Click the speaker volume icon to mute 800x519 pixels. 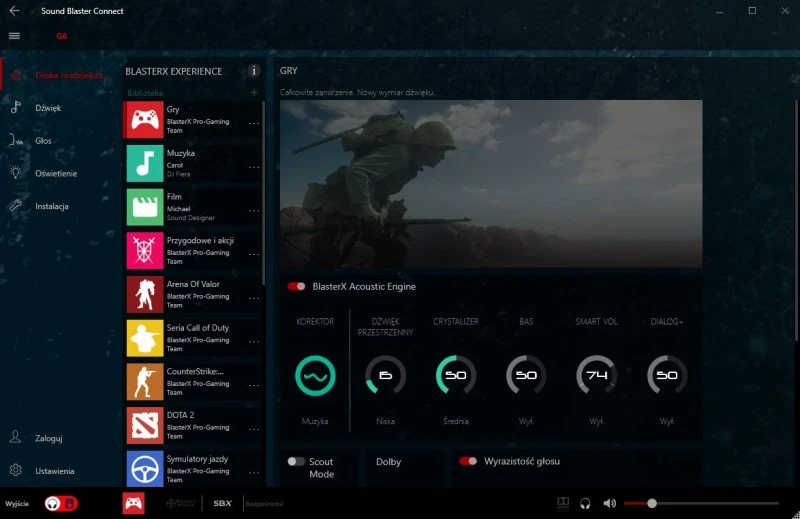click(x=610, y=503)
